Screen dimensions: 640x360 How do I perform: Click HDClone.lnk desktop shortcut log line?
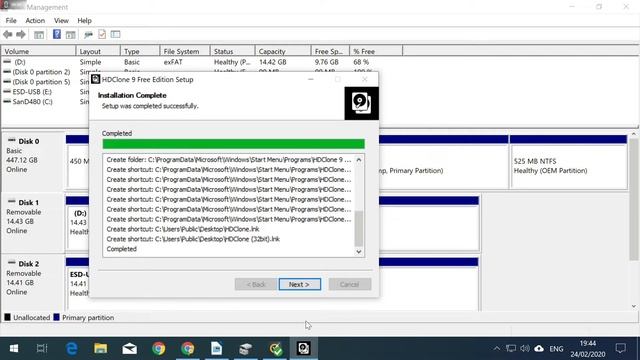pos(182,229)
